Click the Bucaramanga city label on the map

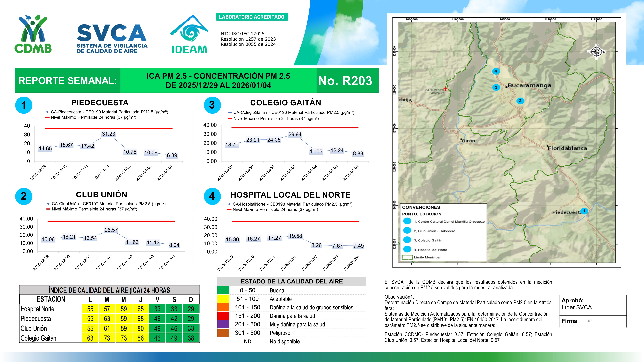[x=529, y=85]
